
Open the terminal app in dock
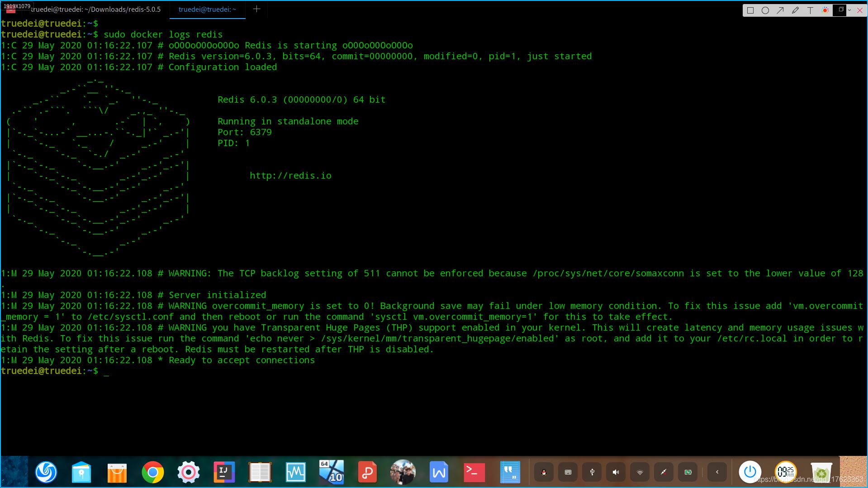point(474,472)
